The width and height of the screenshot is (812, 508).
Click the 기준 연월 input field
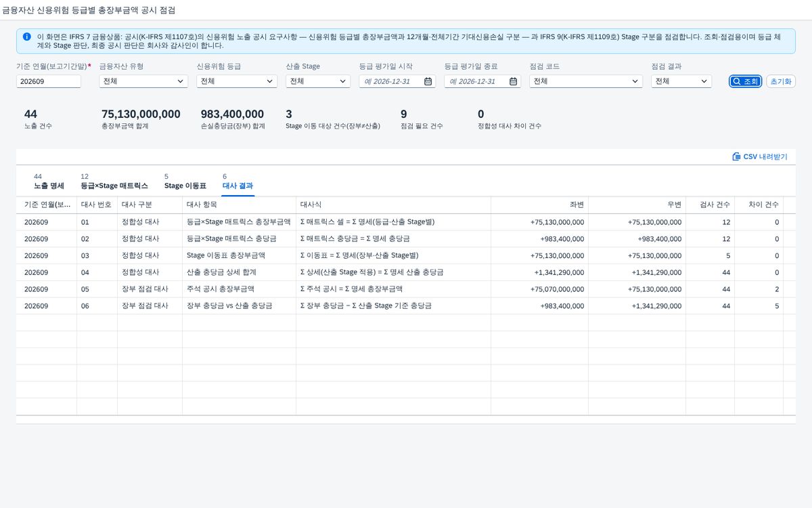(49, 81)
